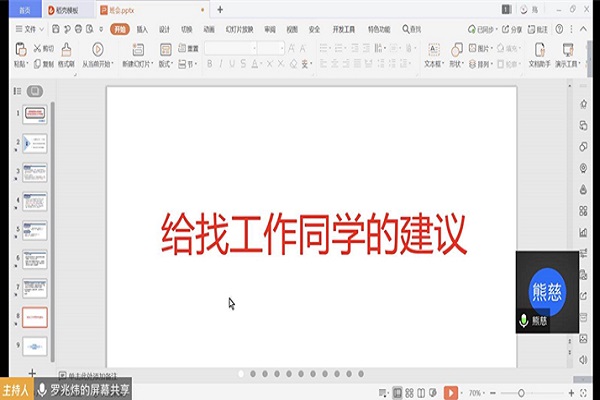Open the 插入 ribbon tab
Screen dimensions: 600x400
[x=140, y=29]
